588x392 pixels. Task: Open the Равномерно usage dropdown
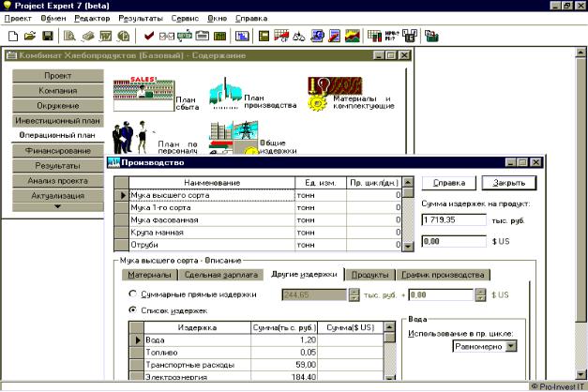(511, 346)
